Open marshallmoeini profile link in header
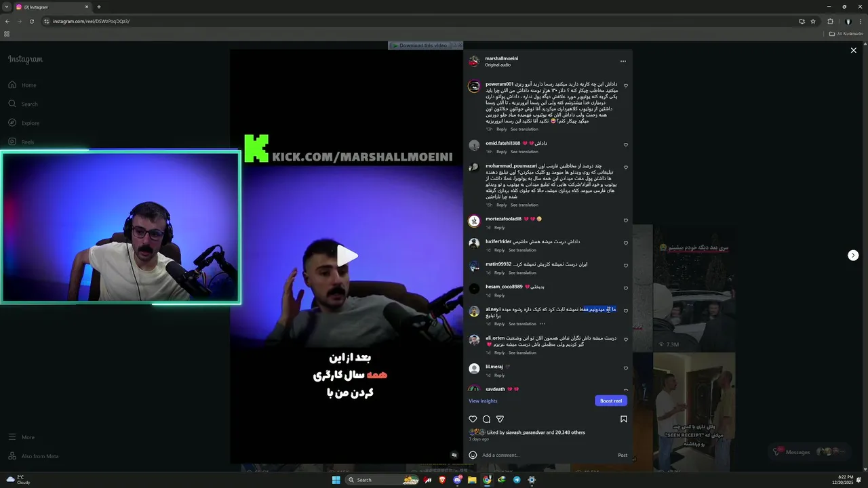 pos(502,58)
